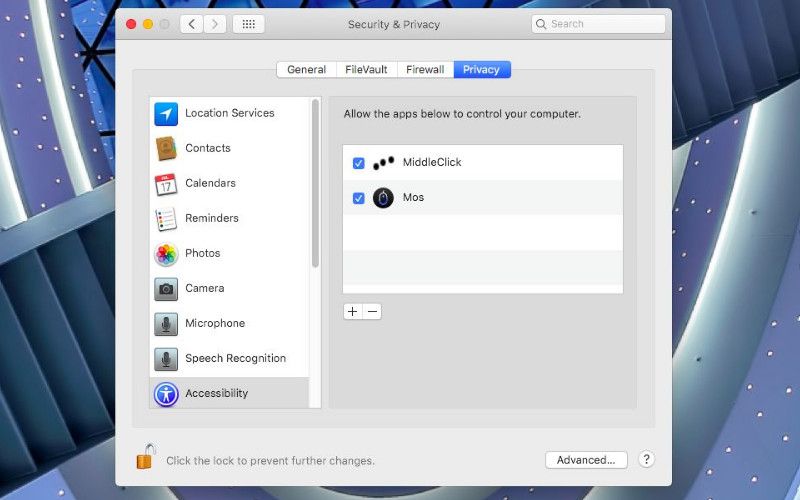Screen dimensions: 800x500
Task: Click into the Search field
Action: coord(598,24)
